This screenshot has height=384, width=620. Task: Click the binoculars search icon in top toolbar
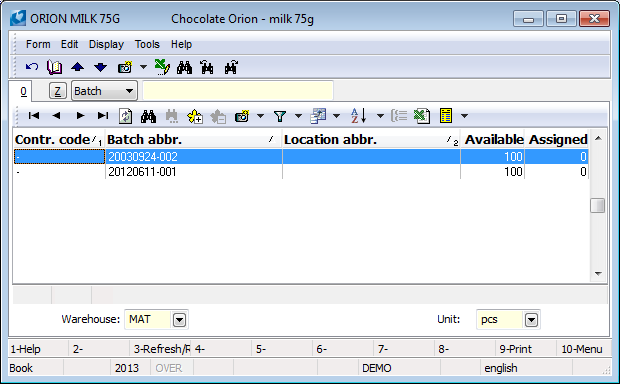pyautogui.click(x=184, y=68)
